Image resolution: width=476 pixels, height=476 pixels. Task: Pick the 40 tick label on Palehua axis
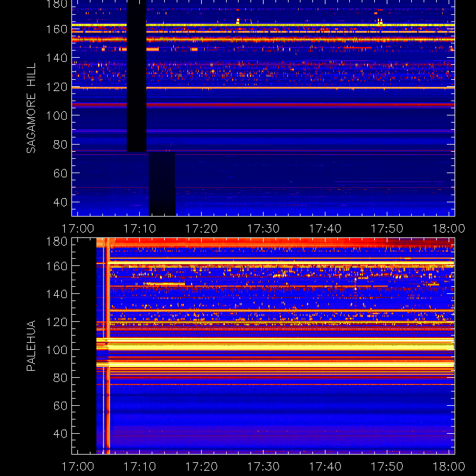[60, 434]
